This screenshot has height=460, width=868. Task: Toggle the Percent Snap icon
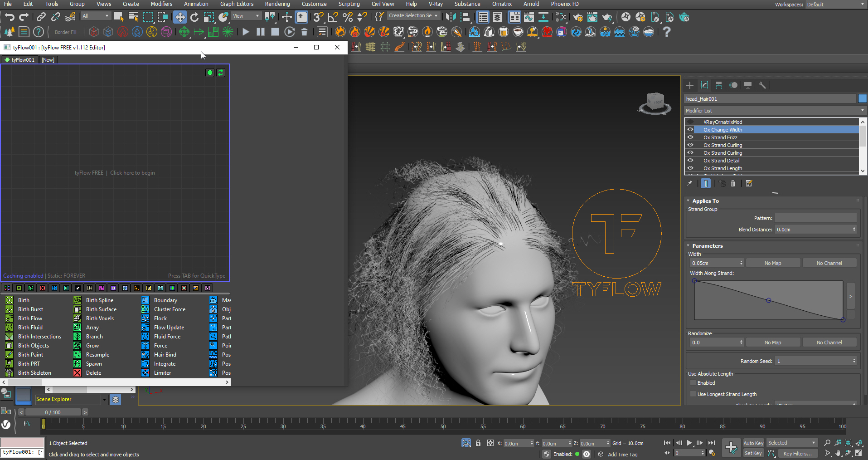coord(348,17)
